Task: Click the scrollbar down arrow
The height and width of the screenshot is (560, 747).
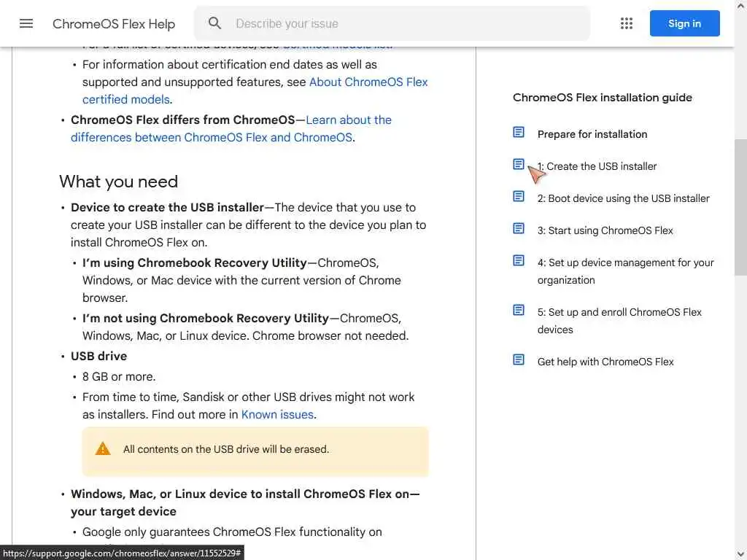Action: coord(740,554)
